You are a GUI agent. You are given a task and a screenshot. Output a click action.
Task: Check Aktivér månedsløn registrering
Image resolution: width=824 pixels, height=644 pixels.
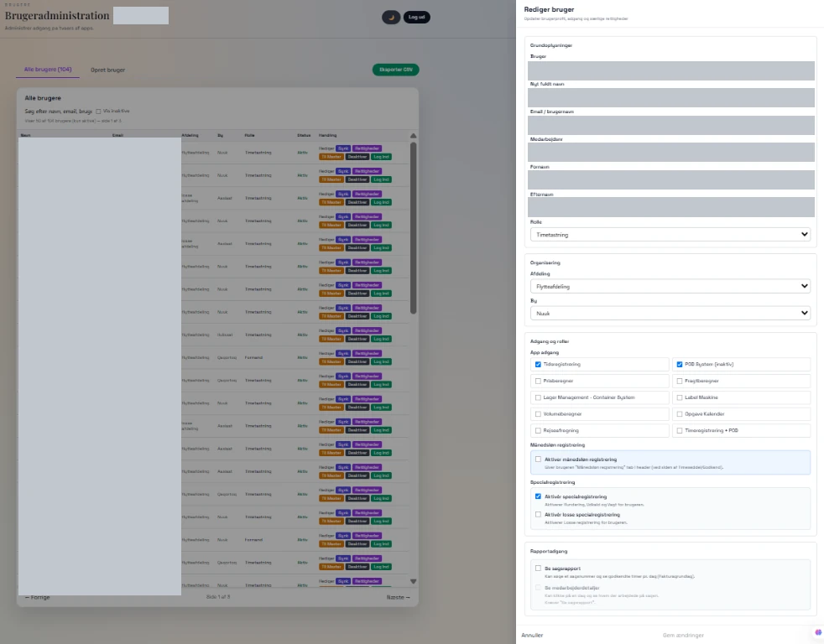point(538,459)
